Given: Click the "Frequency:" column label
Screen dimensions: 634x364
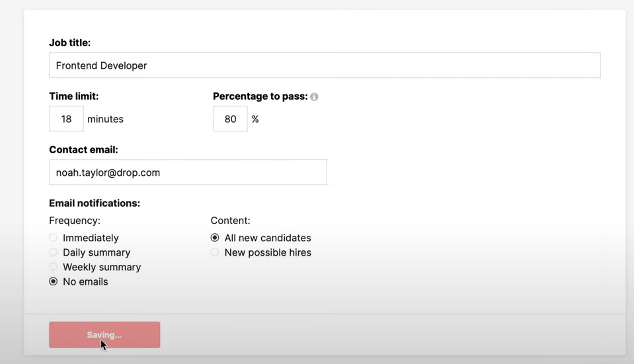Looking at the screenshot, I should click(75, 221).
